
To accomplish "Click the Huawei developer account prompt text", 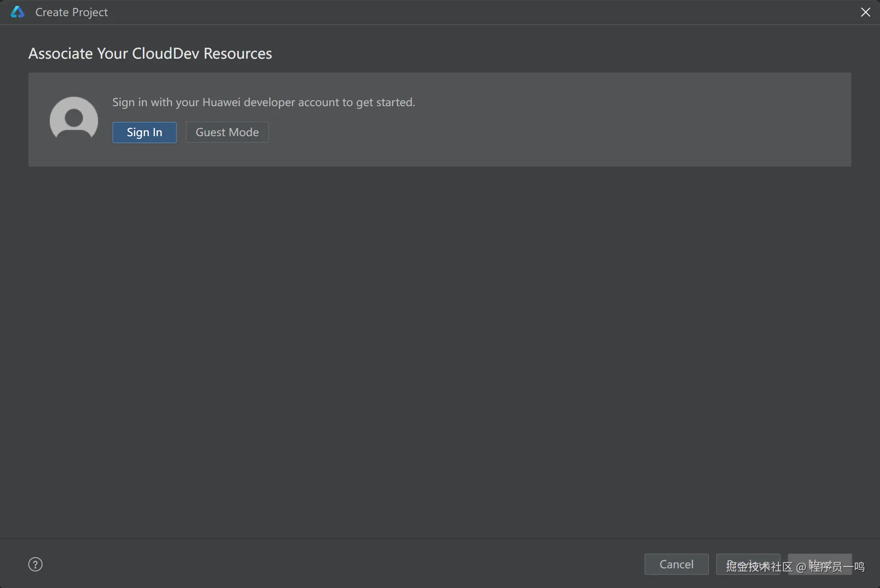I will (263, 102).
